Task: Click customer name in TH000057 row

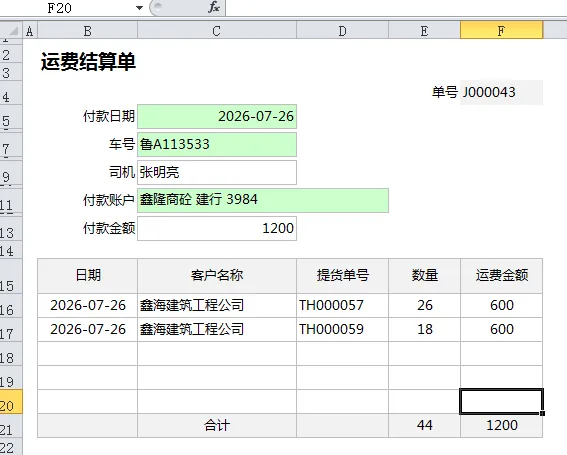Action: (217, 306)
